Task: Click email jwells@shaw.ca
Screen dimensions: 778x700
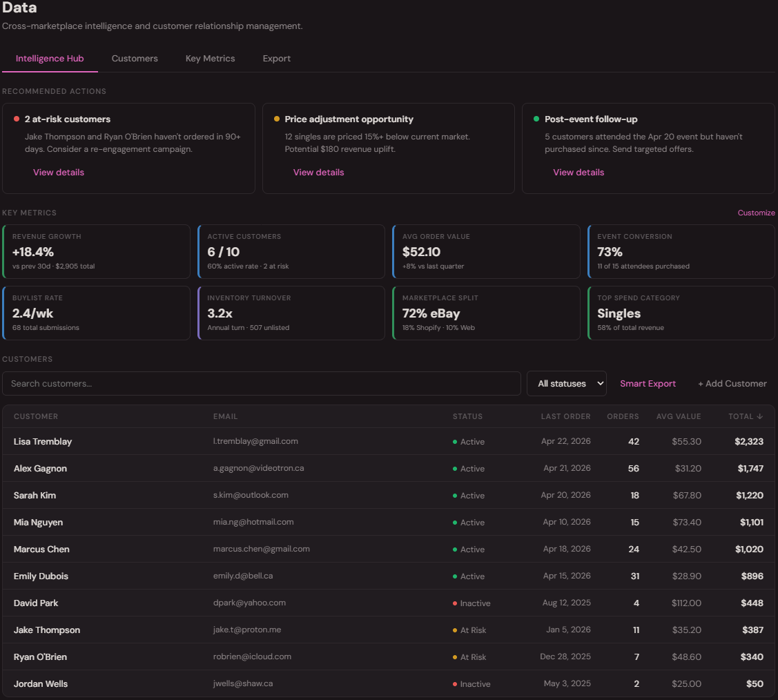Action: click(x=243, y=683)
